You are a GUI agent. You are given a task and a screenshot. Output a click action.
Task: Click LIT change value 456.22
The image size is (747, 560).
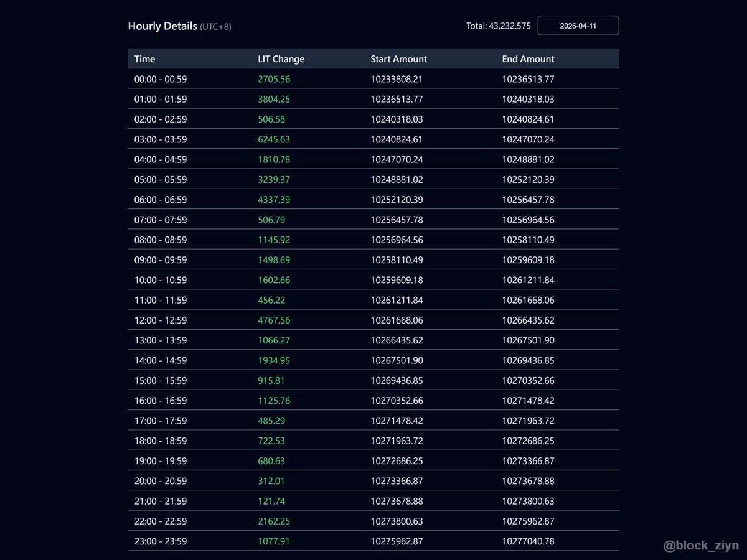click(271, 300)
